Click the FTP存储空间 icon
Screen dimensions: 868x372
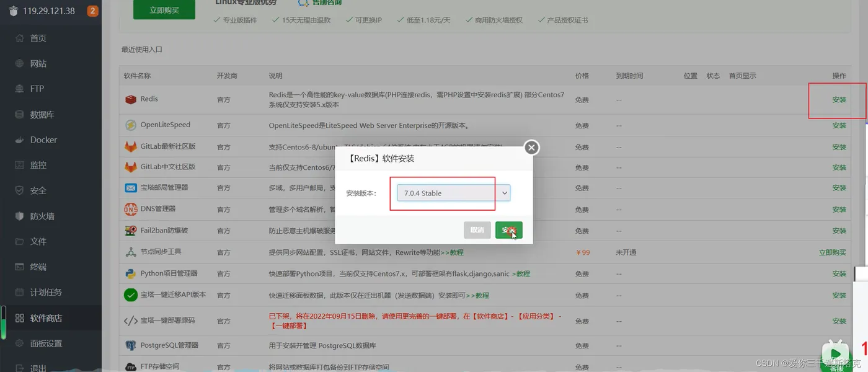(x=130, y=366)
